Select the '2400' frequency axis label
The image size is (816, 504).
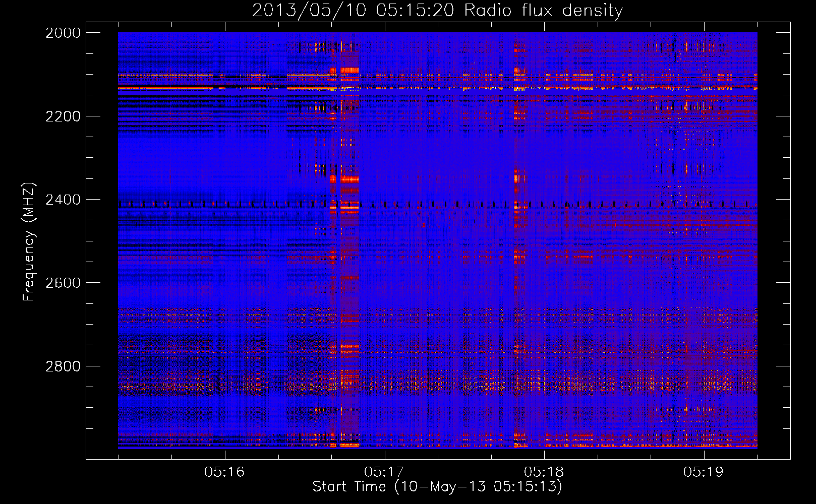63,200
